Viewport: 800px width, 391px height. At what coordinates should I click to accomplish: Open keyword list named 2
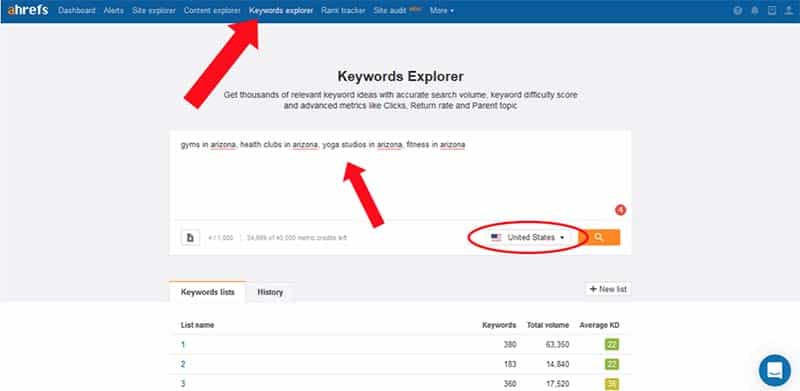tap(183, 364)
